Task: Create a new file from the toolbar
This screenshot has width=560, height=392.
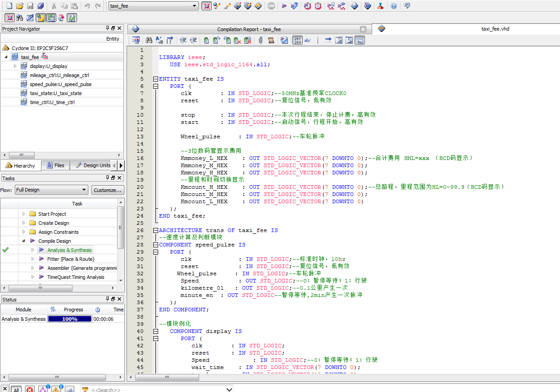Action: [x=9, y=6]
